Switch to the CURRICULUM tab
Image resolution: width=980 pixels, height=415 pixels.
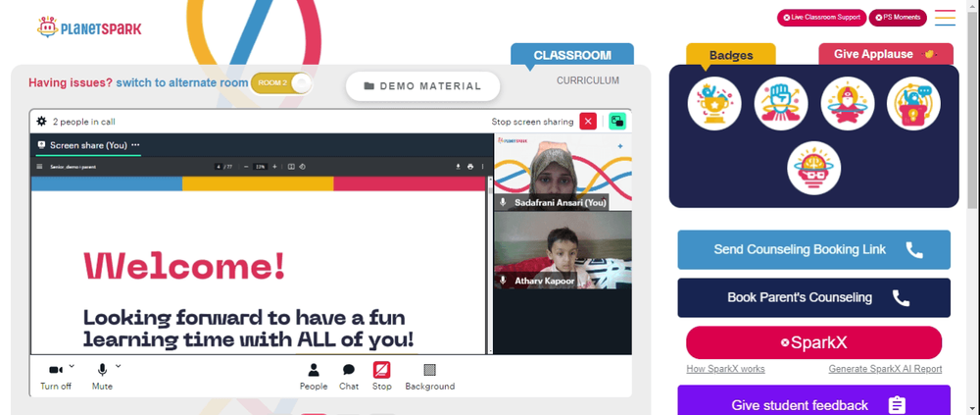point(588,80)
